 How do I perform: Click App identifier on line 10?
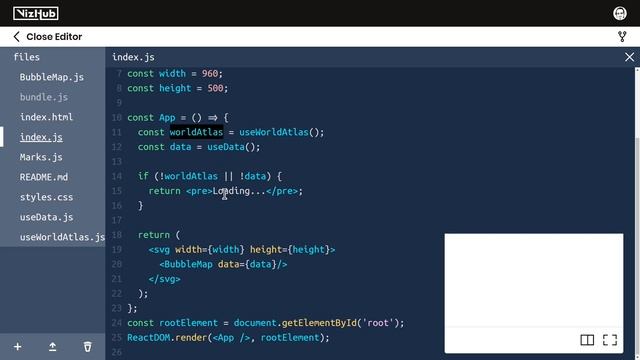167,118
